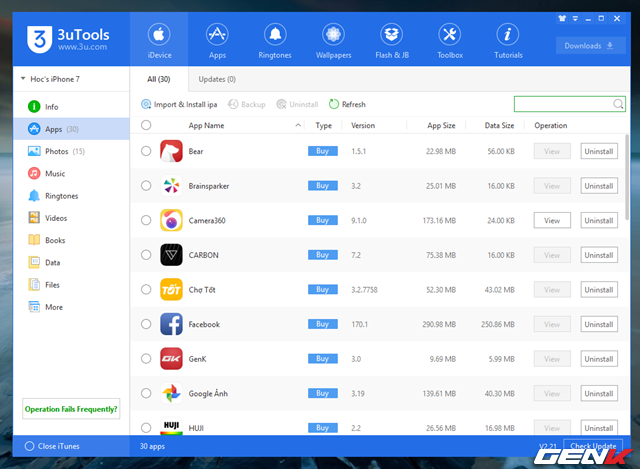Select the Brainsparker row radio
The height and width of the screenshot is (469, 640).
(146, 186)
